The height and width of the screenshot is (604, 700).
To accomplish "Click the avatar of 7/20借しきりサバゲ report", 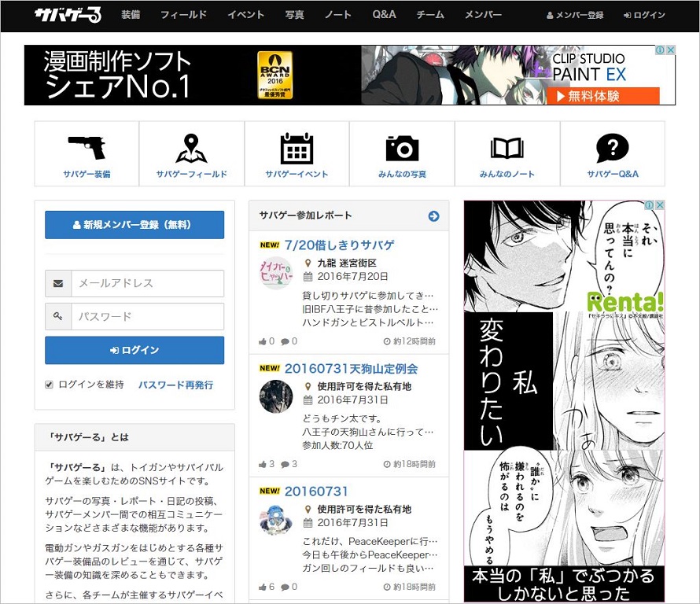I will tap(276, 273).
